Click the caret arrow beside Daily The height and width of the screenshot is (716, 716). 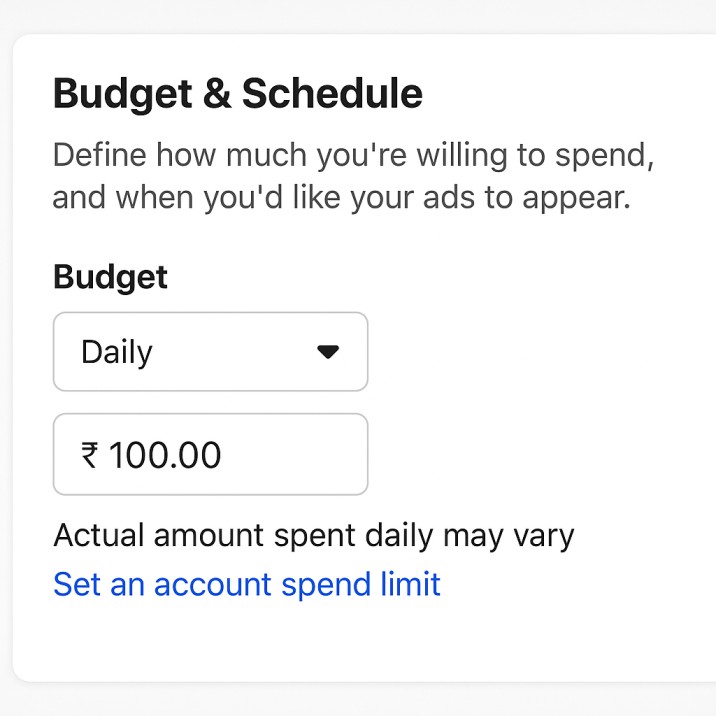(x=328, y=352)
